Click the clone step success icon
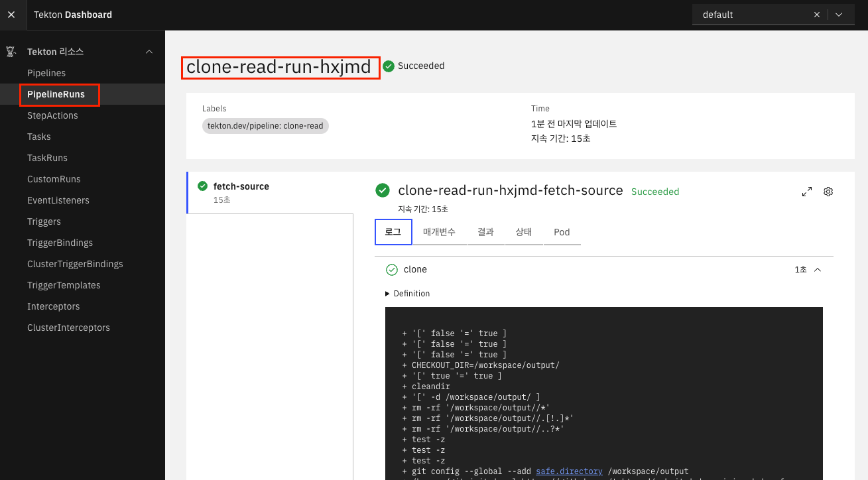The width and height of the screenshot is (868, 480). pyautogui.click(x=392, y=270)
